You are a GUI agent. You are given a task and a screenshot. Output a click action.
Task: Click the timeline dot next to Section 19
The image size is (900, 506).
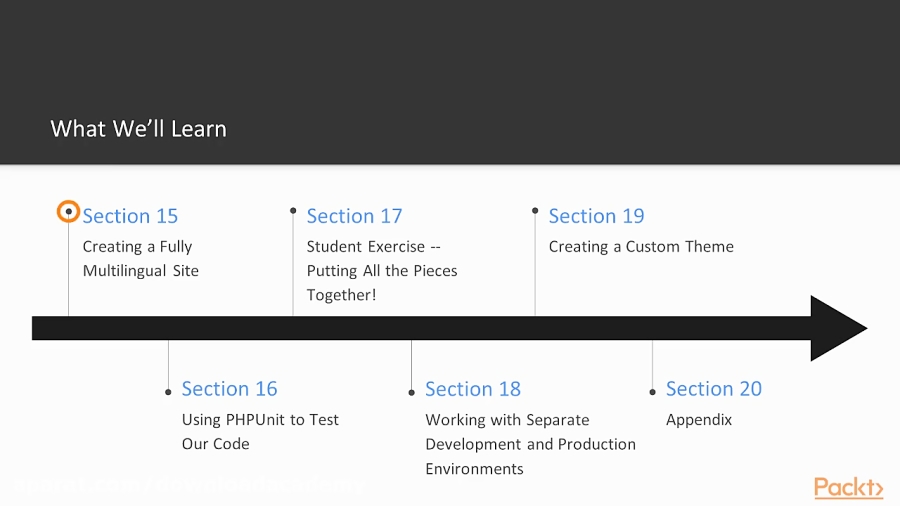click(535, 211)
